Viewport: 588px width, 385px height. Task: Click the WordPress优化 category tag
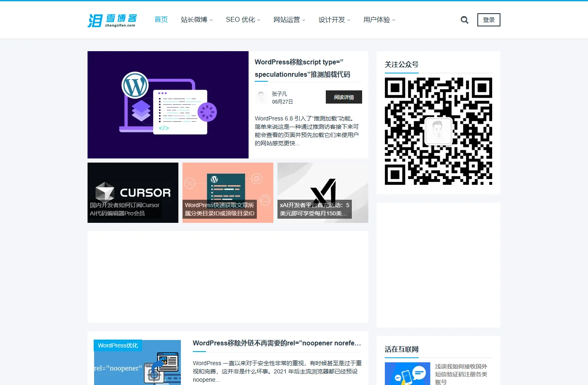118,345
